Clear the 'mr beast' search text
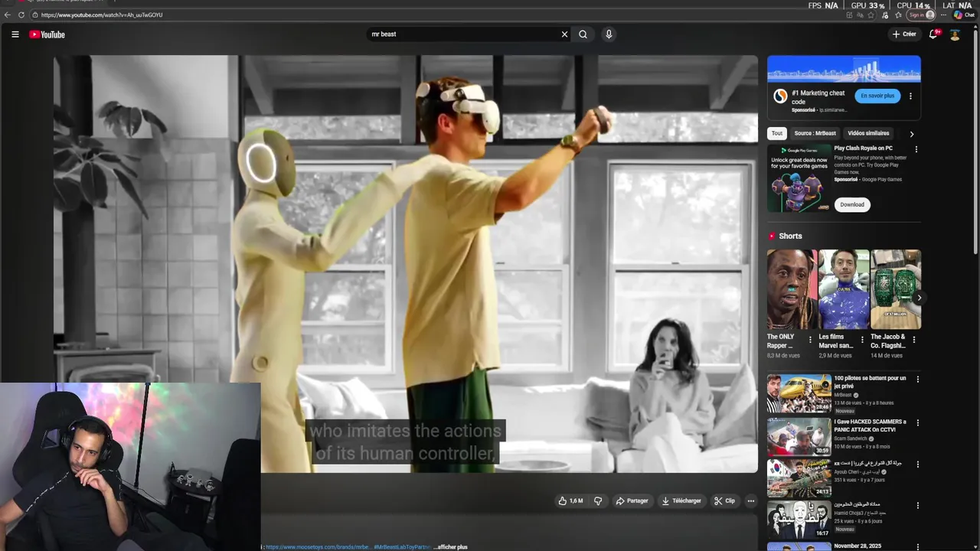This screenshot has height=551, width=980. (x=564, y=34)
